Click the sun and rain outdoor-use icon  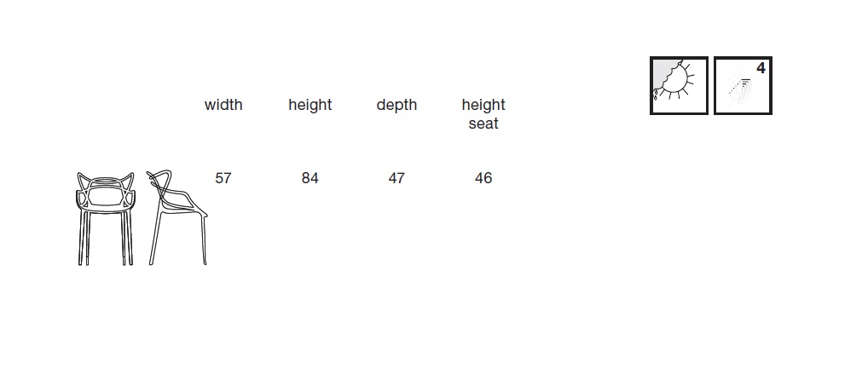679,86
